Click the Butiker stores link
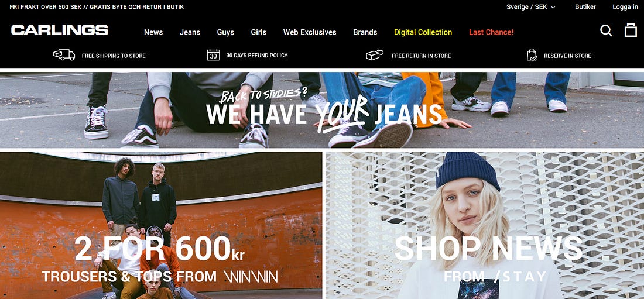 coord(585,7)
